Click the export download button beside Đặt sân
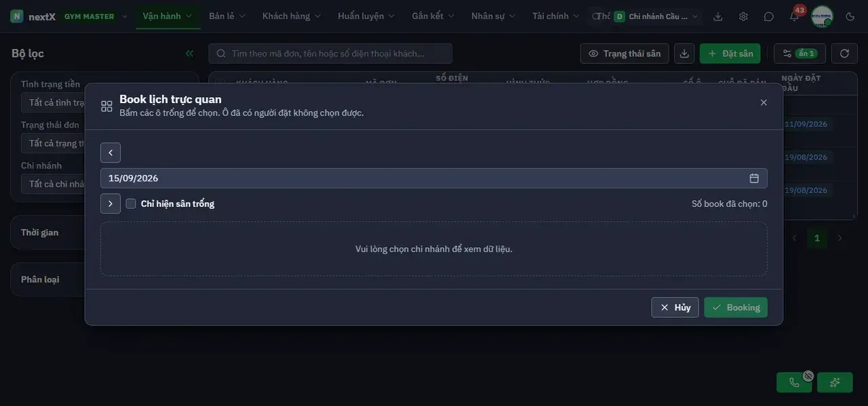 point(685,54)
